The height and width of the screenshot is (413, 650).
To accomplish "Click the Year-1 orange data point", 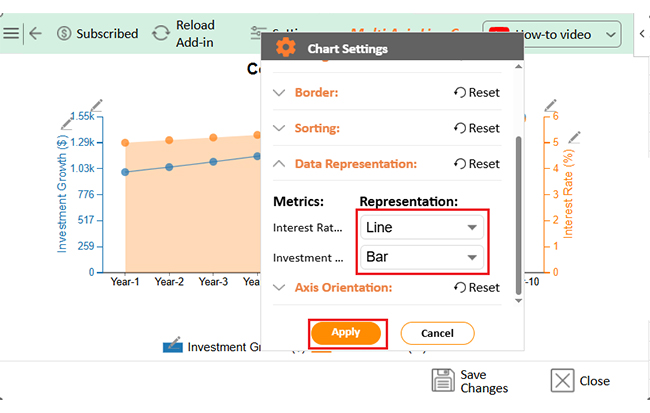I will tap(125, 143).
